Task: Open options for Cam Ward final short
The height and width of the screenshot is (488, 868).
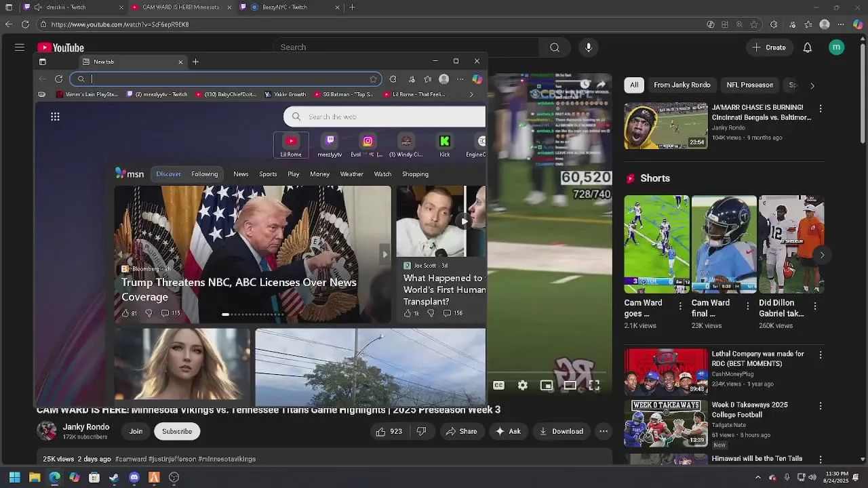Action: [x=748, y=306]
